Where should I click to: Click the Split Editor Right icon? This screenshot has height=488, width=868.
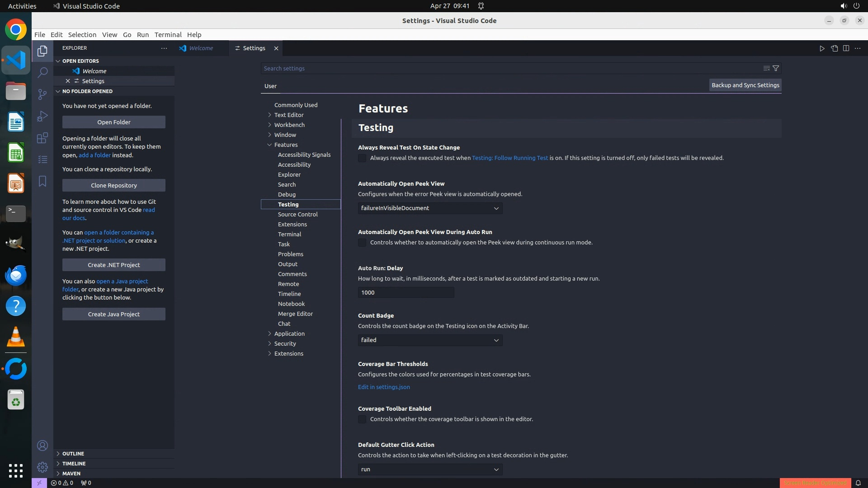846,48
